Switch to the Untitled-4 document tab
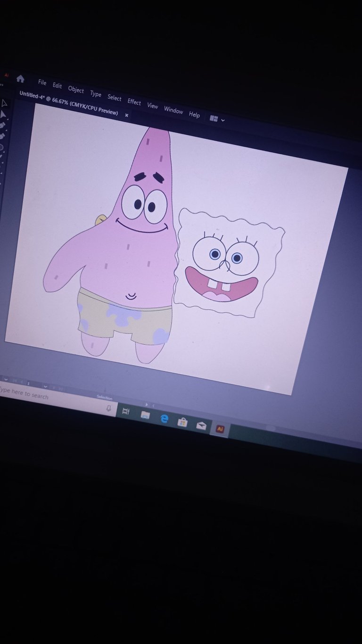This screenshot has height=644, width=362. (x=68, y=103)
